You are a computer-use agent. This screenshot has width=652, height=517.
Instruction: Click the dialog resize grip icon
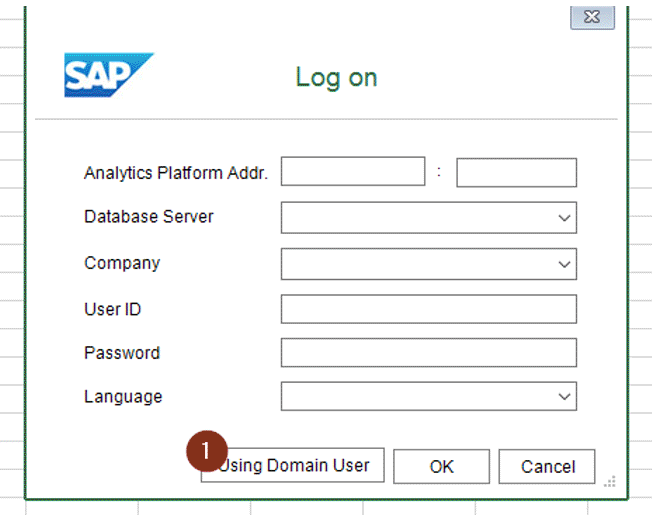[x=610, y=482]
